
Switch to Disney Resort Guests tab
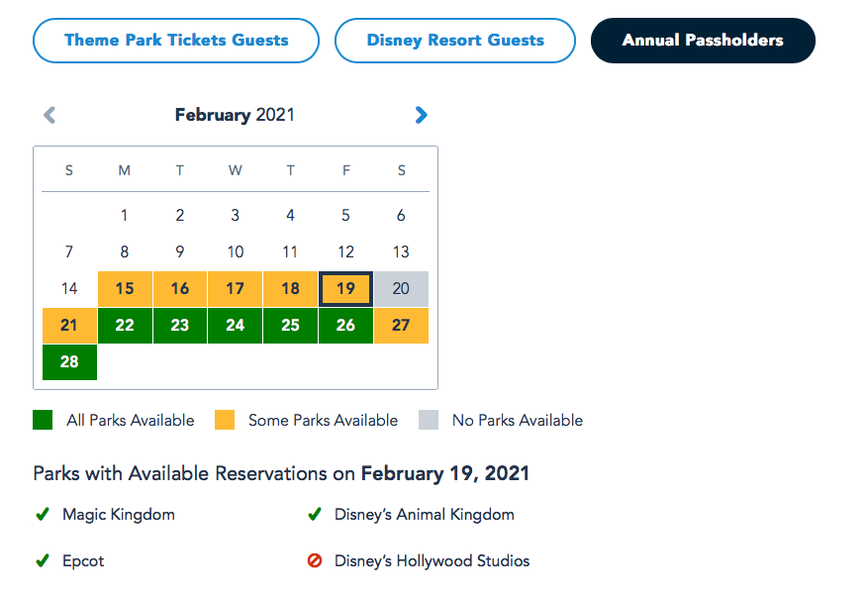click(455, 41)
